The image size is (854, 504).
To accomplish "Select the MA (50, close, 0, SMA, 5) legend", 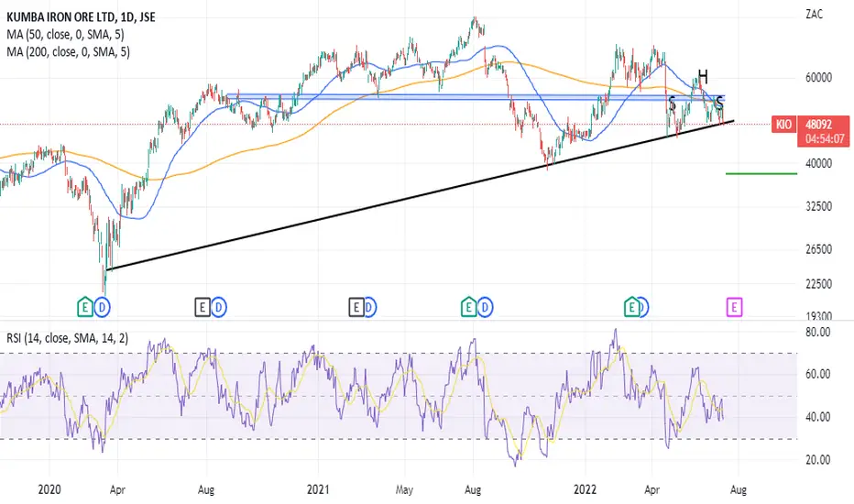I will click(x=65, y=35).
